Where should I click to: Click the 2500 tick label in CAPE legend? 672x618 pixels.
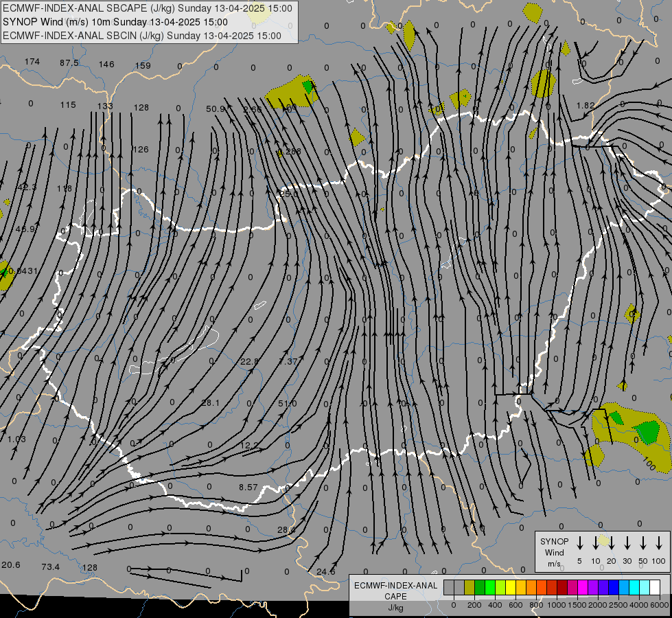tap(618, 605)
